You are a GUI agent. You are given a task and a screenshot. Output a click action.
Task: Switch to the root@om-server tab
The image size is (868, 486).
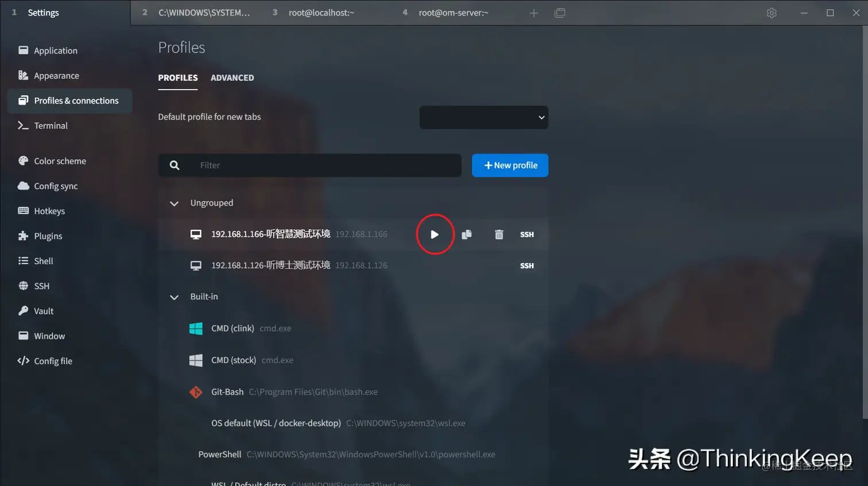tap(456, 13)
